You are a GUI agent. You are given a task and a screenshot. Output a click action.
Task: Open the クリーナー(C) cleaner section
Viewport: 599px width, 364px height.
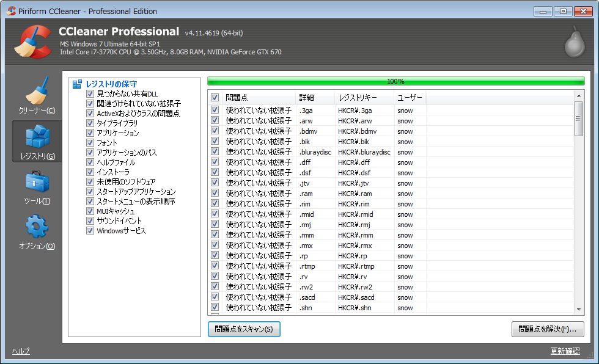coord(37,95)
